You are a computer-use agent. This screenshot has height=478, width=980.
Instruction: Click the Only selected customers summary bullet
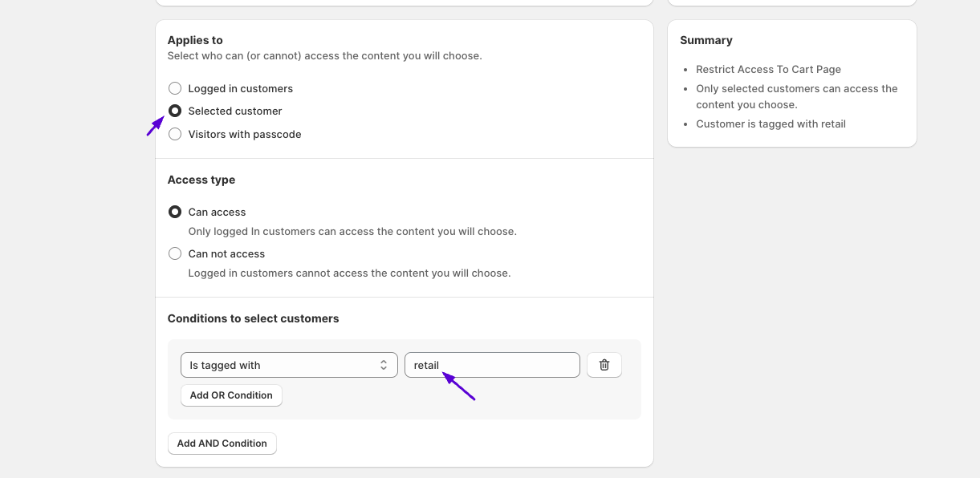[x=797, y=96]
